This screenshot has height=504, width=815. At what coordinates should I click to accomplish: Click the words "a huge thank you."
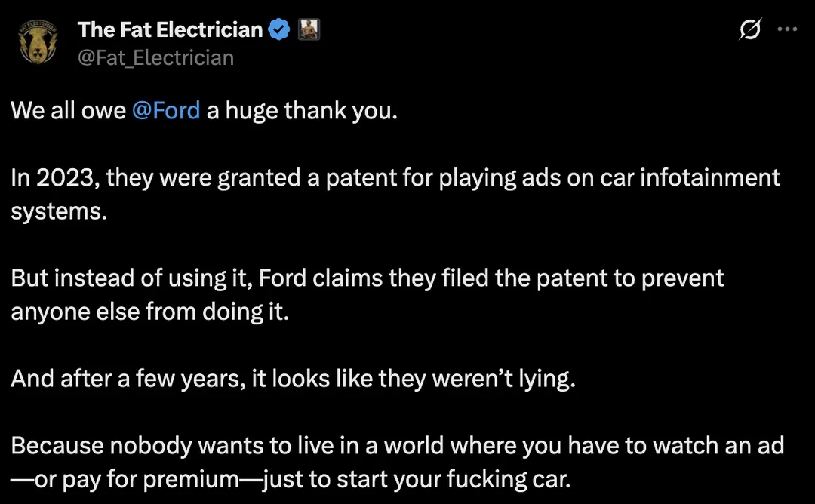302,111
